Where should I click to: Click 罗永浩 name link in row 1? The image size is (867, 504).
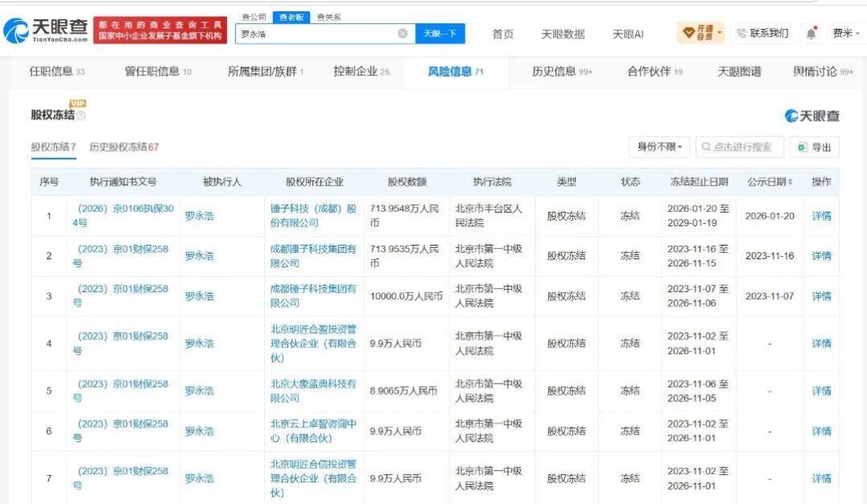199,216
